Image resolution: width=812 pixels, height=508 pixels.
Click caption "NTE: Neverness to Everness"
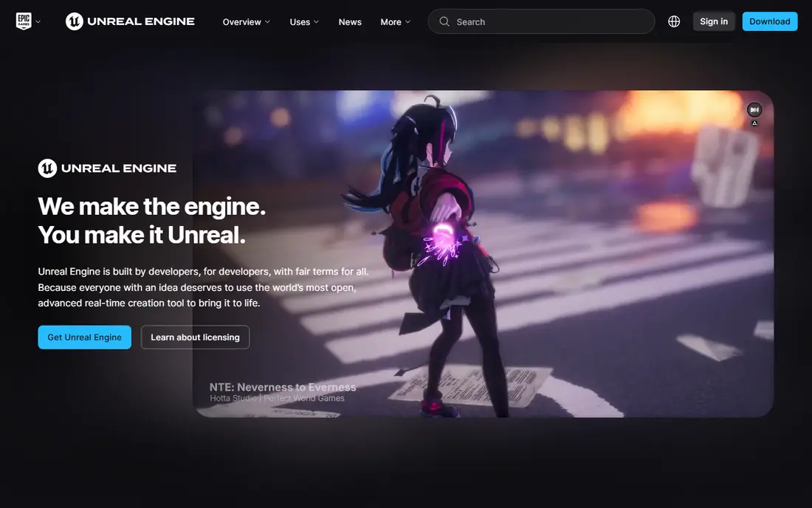(283, 387)
